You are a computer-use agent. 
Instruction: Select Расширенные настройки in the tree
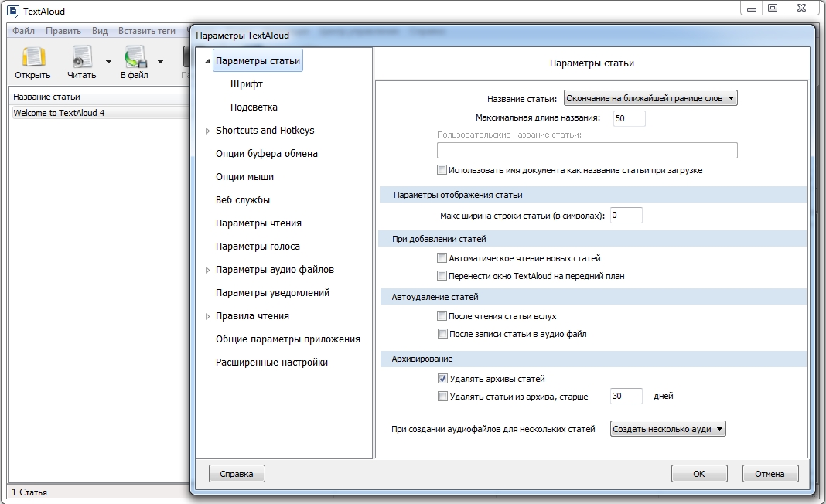point(271,363)
